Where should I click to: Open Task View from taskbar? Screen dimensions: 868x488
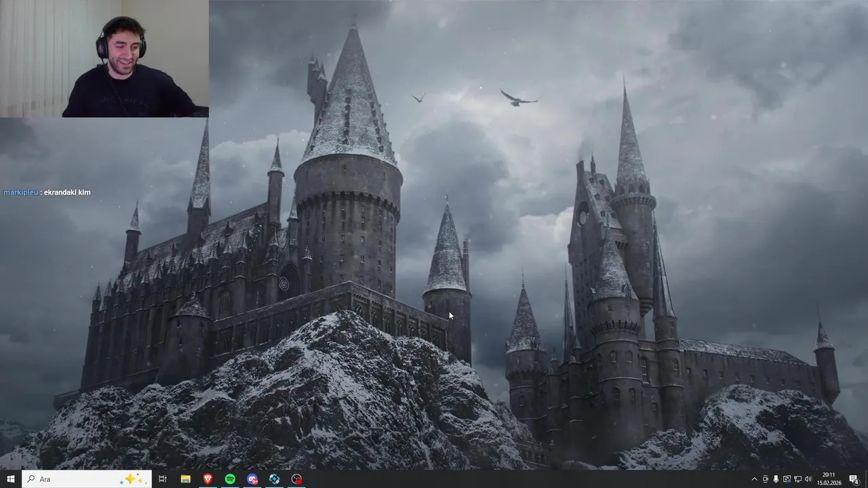click(163, 479)
